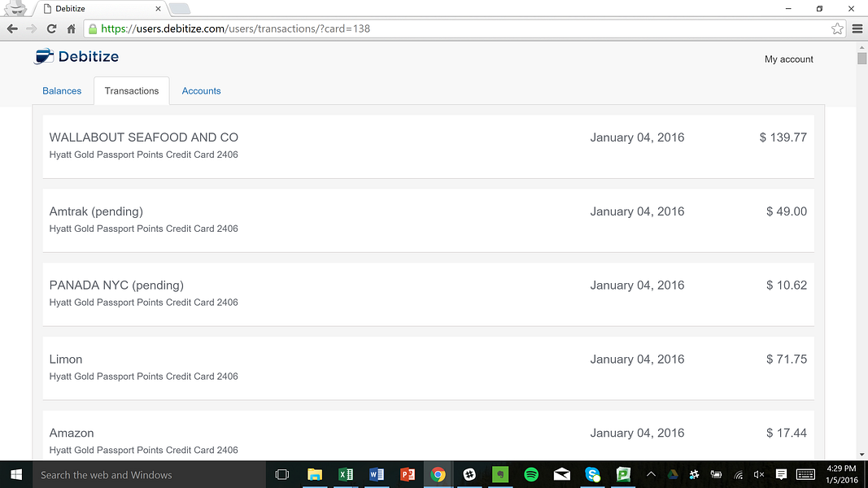Click the Google Drive tray icon
868x488 pixels.
coord(673,475)
